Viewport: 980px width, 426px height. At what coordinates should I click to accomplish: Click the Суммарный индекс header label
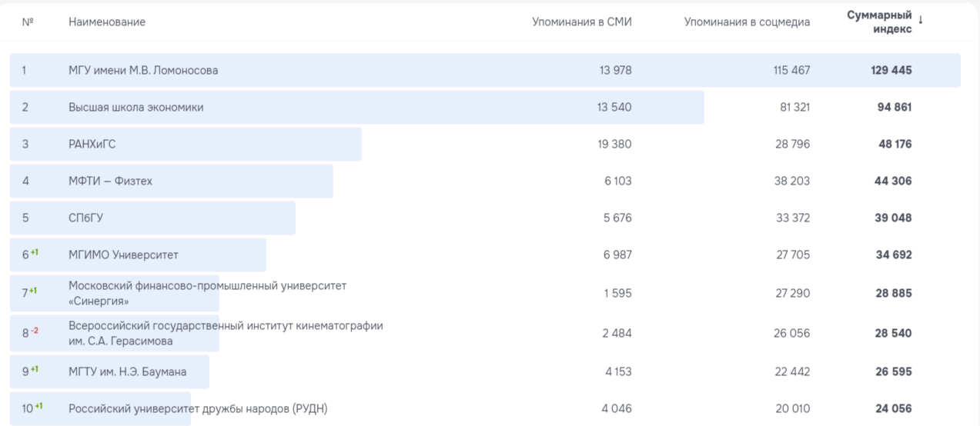coord(879,22)
